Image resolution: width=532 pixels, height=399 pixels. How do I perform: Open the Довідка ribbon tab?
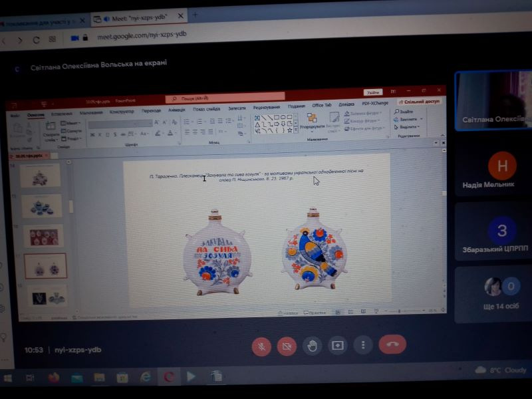pyautogui.click(x=346, y=104)
